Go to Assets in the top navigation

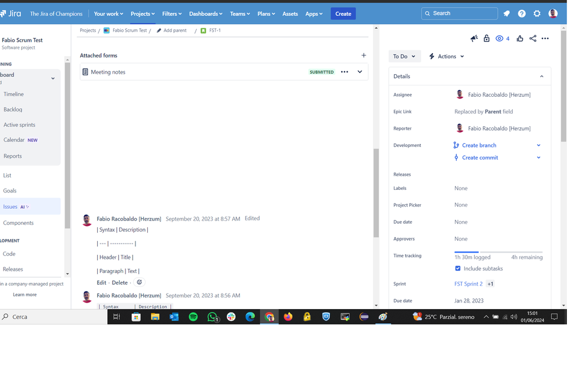(290, 14)
